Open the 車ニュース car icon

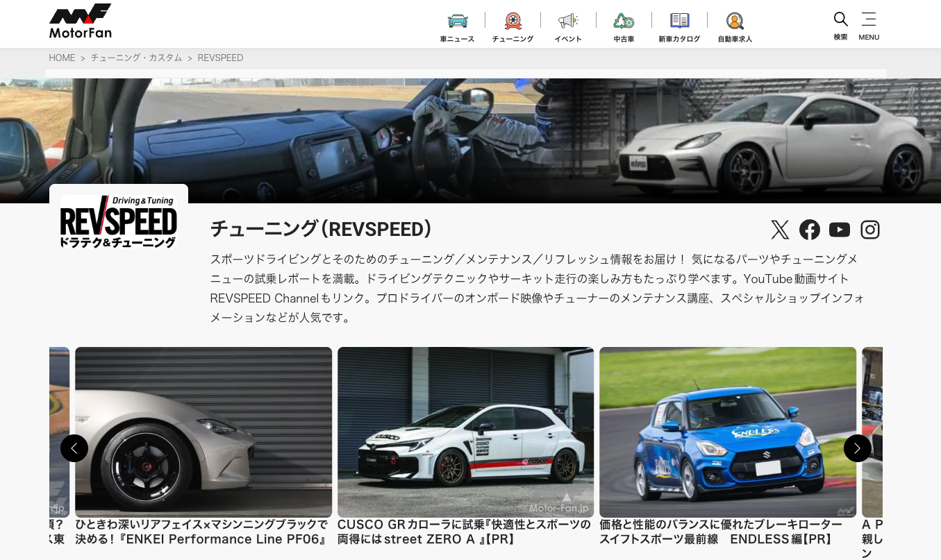[x=457, y=21]
